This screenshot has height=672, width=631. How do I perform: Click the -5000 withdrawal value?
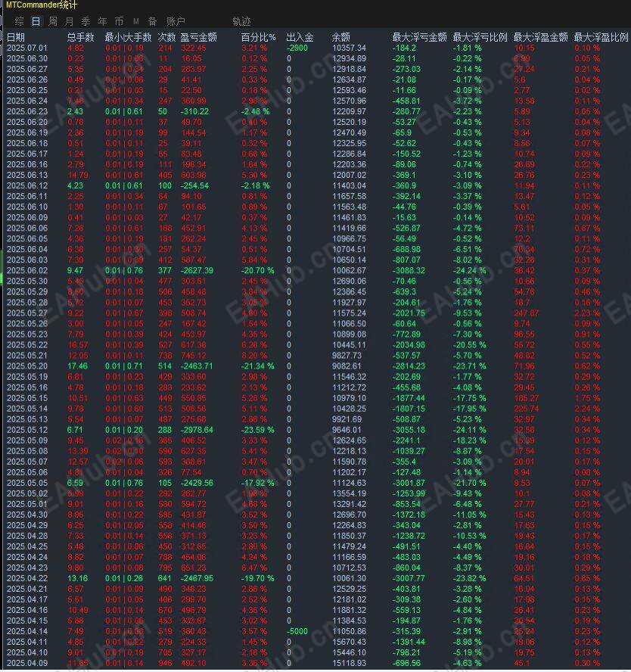[x=297, y=631]
